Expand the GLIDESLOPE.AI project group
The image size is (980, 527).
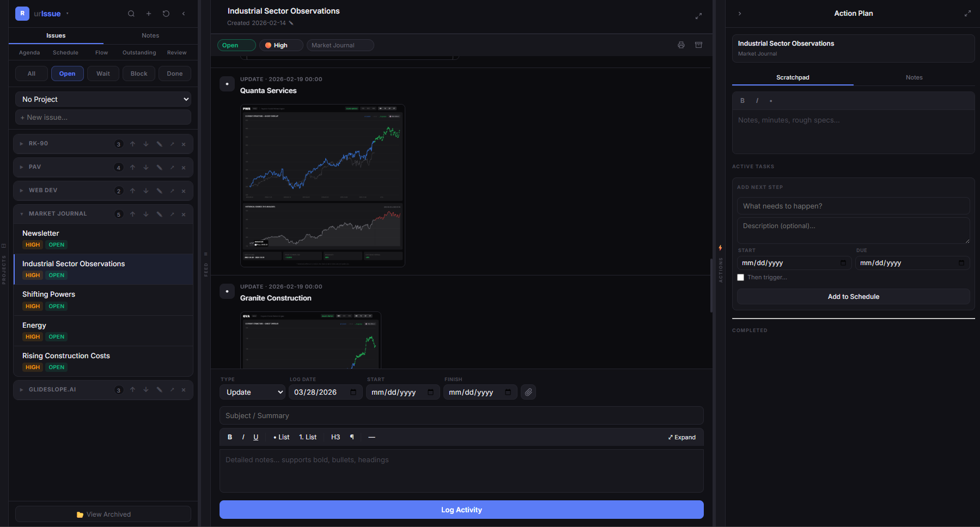pos(21,390)
